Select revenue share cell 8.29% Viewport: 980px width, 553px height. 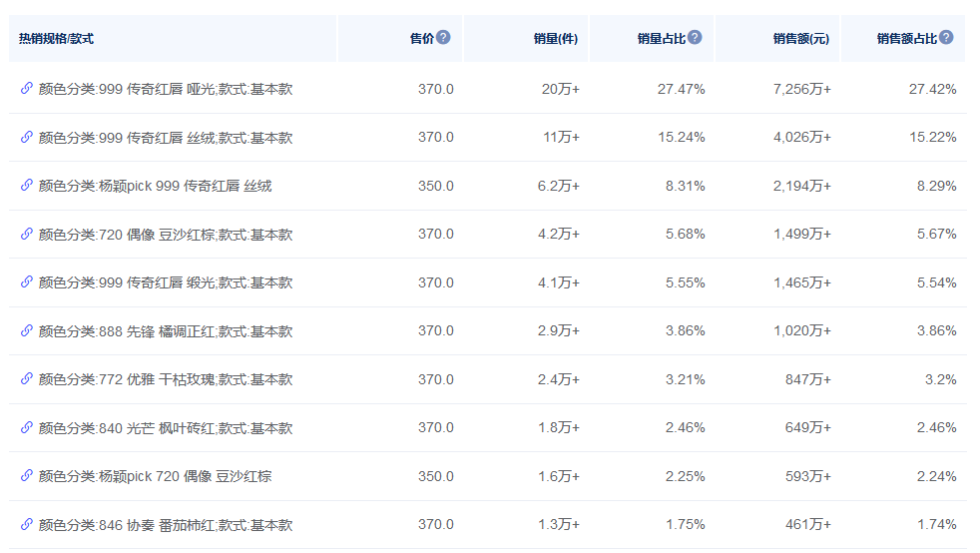[x=936, y=187]
